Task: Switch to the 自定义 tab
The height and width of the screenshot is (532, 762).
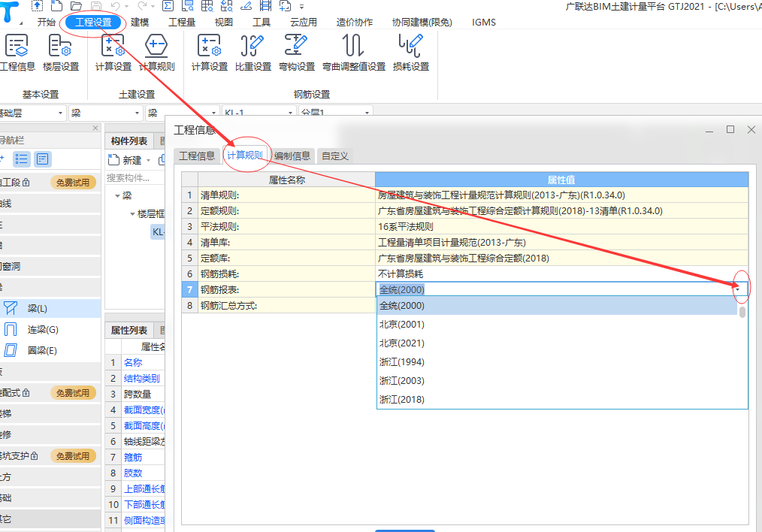Action: (x=335, y=156)
